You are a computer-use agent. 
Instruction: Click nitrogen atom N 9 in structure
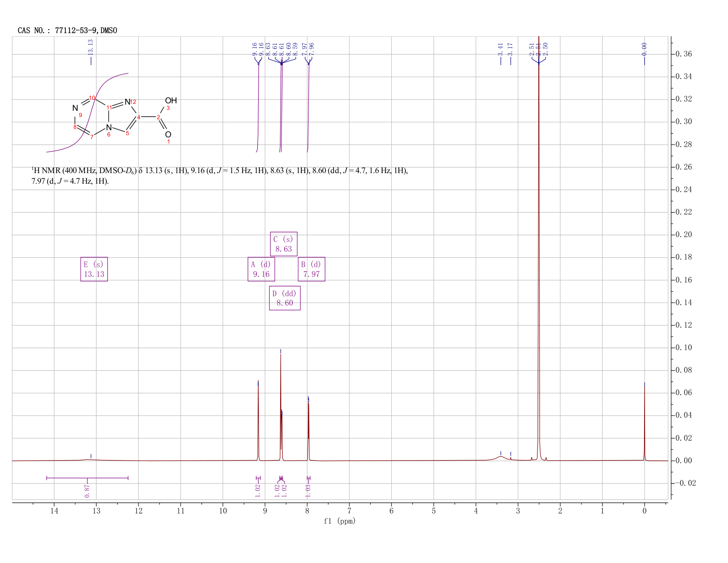coord(75,108)
